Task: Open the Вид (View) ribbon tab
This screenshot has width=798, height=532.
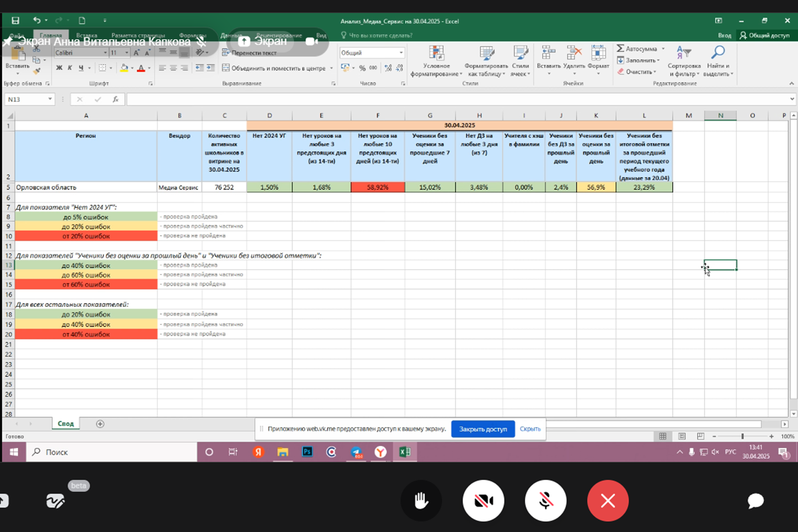Action: tap(321, 35)
